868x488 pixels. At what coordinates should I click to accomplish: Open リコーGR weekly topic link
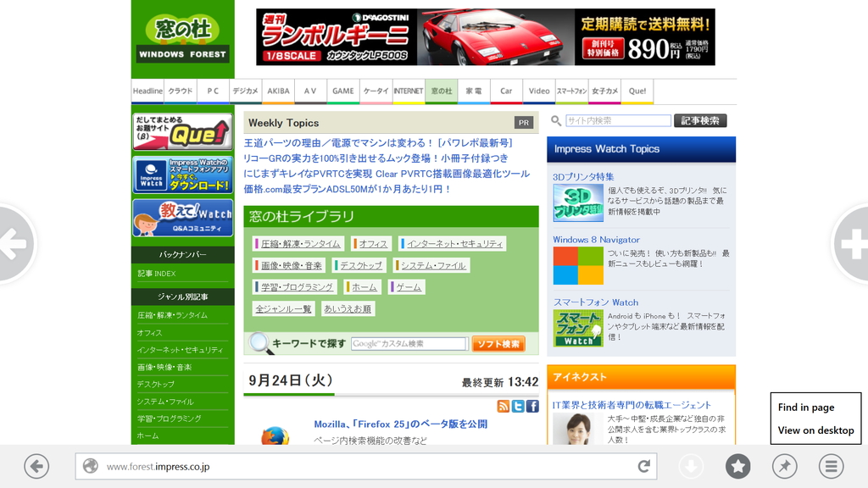click(x=376, y=158)
